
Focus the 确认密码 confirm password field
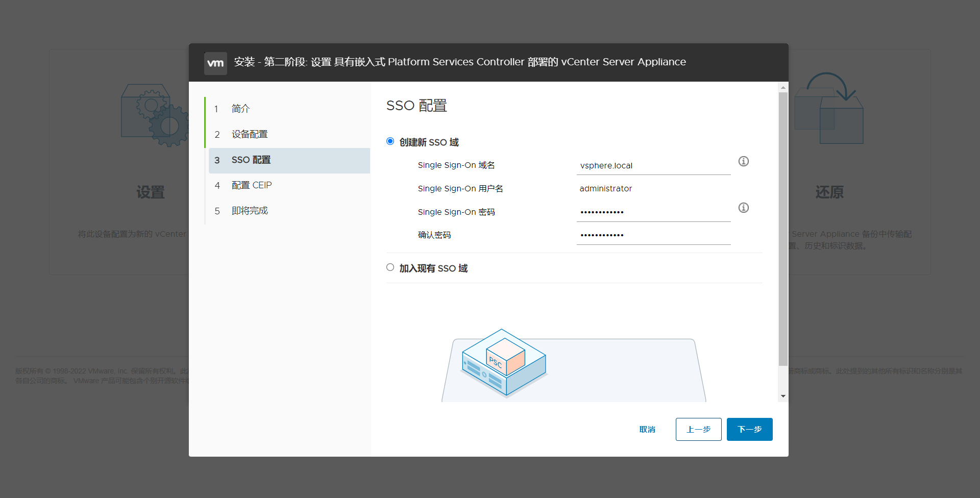[654, 235]
